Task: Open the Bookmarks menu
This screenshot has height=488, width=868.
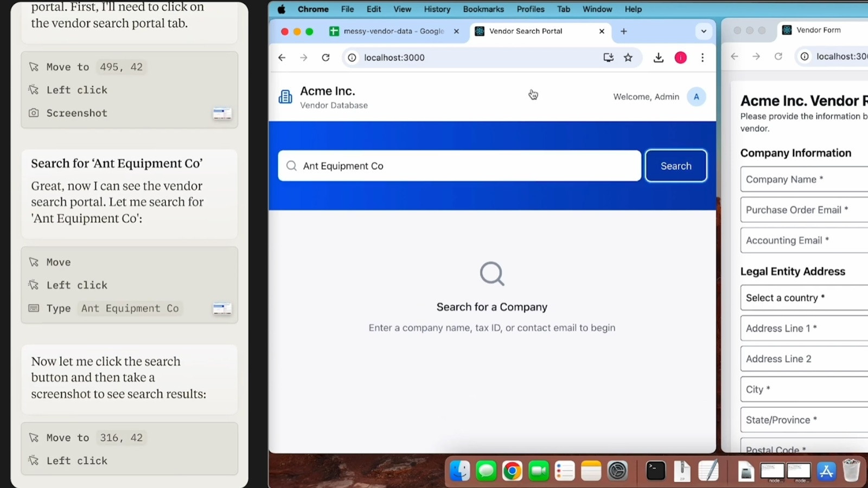Action: pos(483,9)
